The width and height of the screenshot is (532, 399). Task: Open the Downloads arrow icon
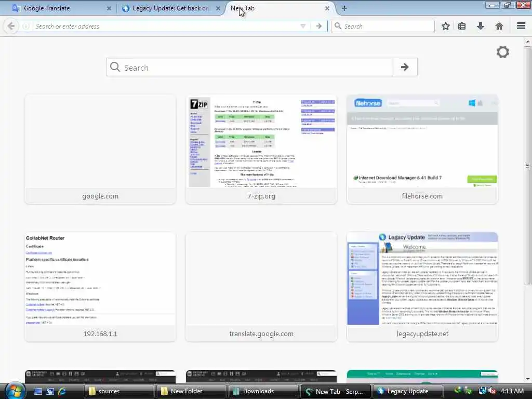(x=481, y=26)
